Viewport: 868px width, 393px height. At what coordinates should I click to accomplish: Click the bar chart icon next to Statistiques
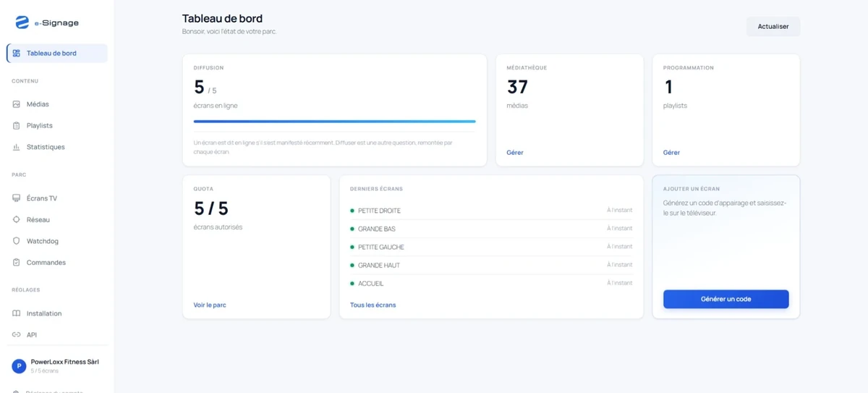(x=17, y=147)
